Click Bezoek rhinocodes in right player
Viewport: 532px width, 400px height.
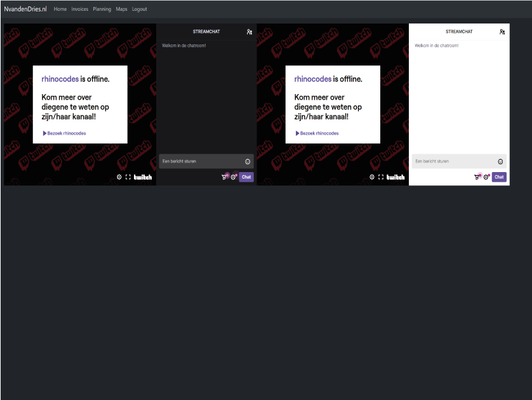tap(317, 133)
